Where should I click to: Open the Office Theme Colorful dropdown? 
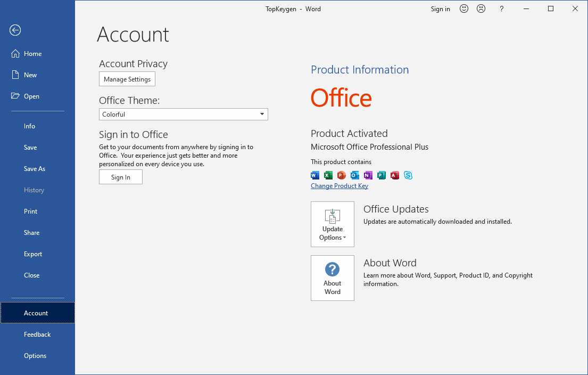click(x=184, y=115)
